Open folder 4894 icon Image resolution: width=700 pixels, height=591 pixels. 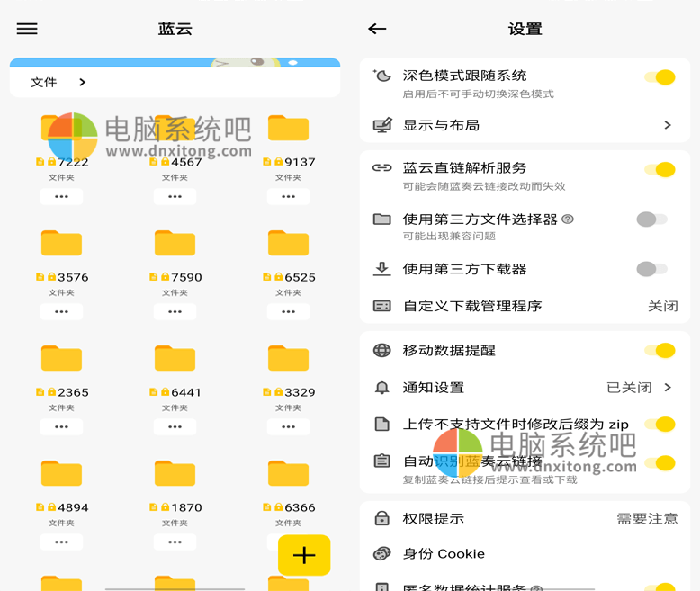point(61,473)
